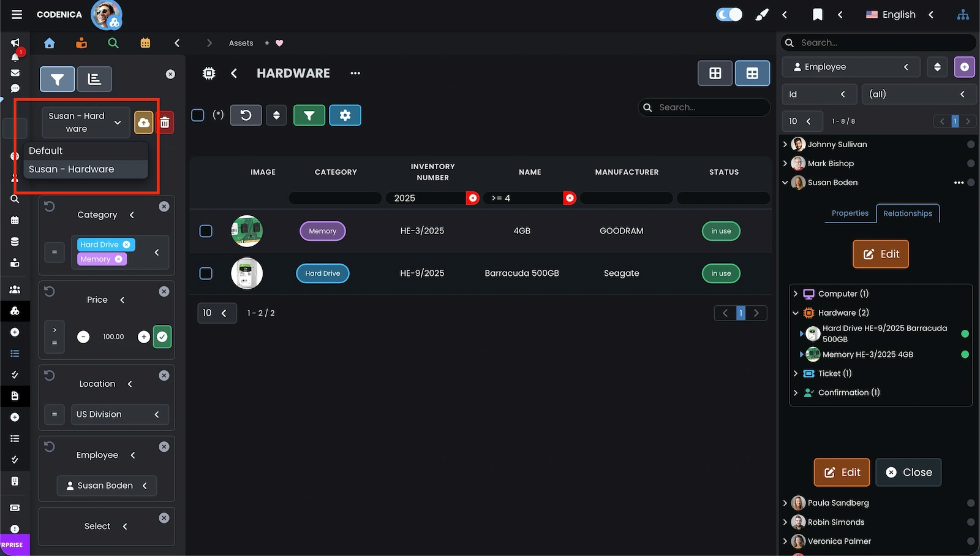
Task: Click the global search magnifier in the top navbar
Action: tap(113, 43)
